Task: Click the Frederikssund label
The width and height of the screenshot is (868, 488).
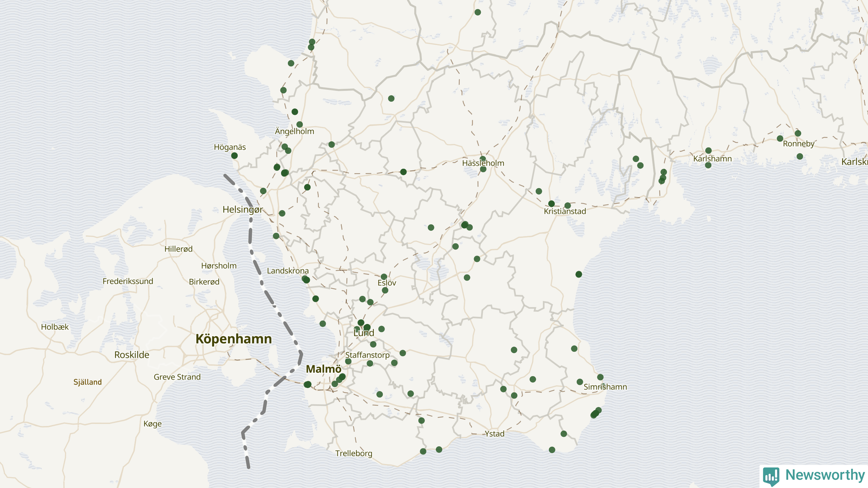Action: click(128, 281)
